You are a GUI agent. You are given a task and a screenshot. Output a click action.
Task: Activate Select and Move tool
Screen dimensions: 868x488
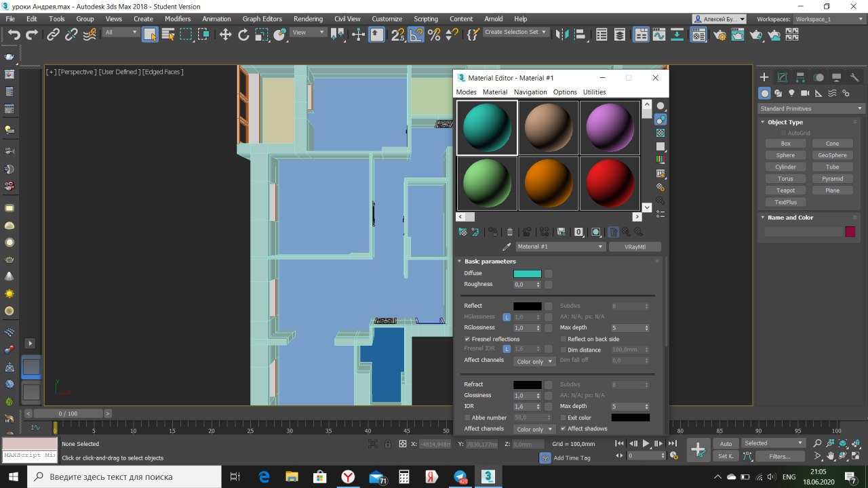[226, 34]
